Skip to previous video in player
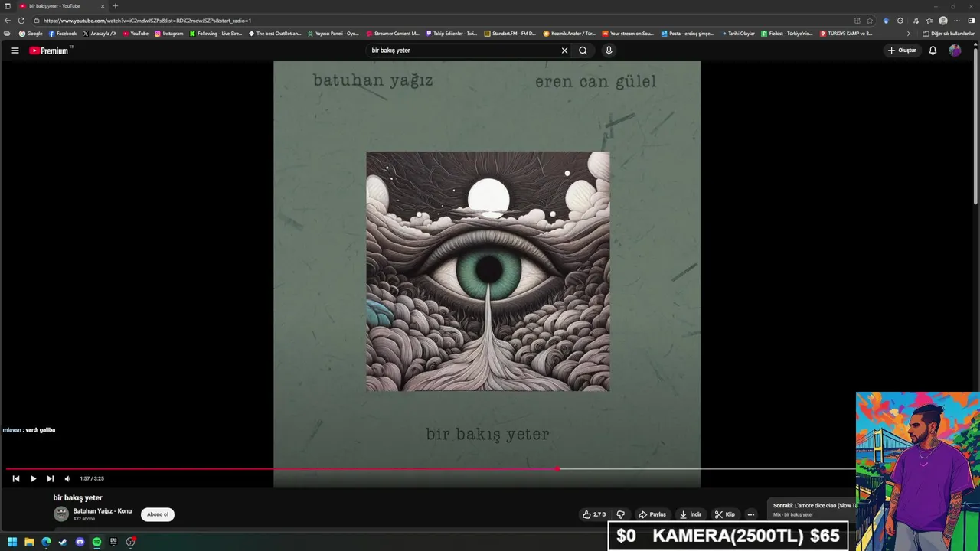The height and width of the screenshot is (551, 980). [15, 478]
